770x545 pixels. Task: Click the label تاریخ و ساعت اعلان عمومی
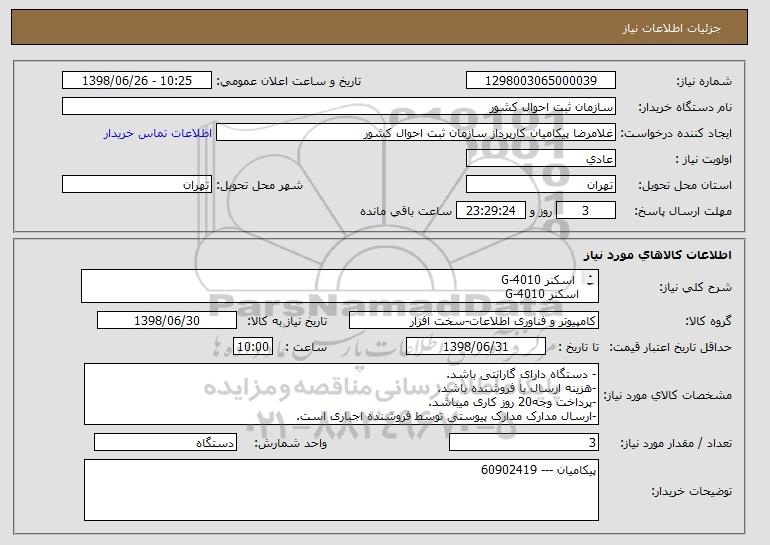pyautogui.click(x=289, y=81)
